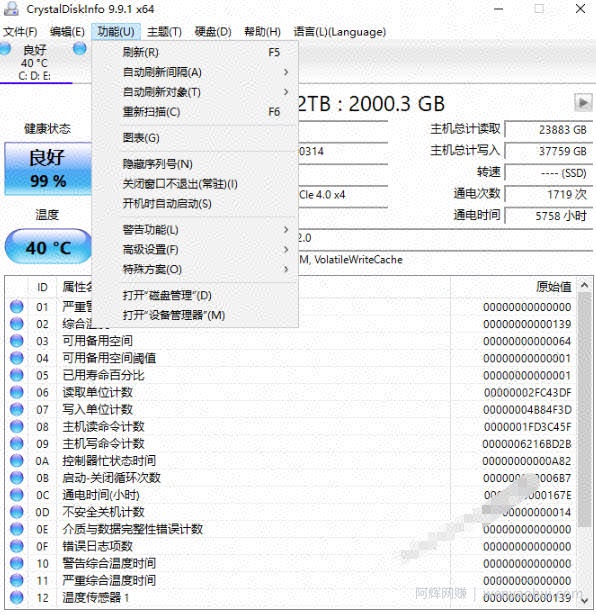Expand 自动刷新间隔(A) submenu
Image resolution: width=596 pixels, height=615 pixels.
pyautogui.click(x=195, y=72)
